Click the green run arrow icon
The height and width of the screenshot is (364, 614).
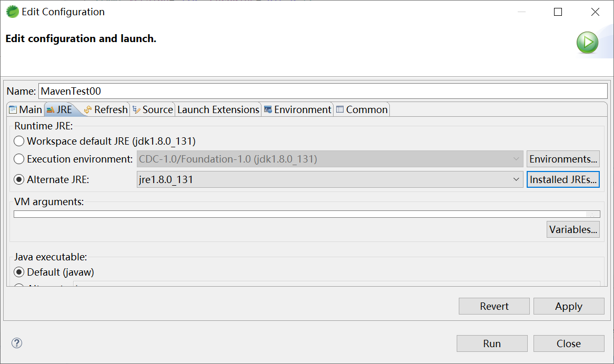(587, 42)
